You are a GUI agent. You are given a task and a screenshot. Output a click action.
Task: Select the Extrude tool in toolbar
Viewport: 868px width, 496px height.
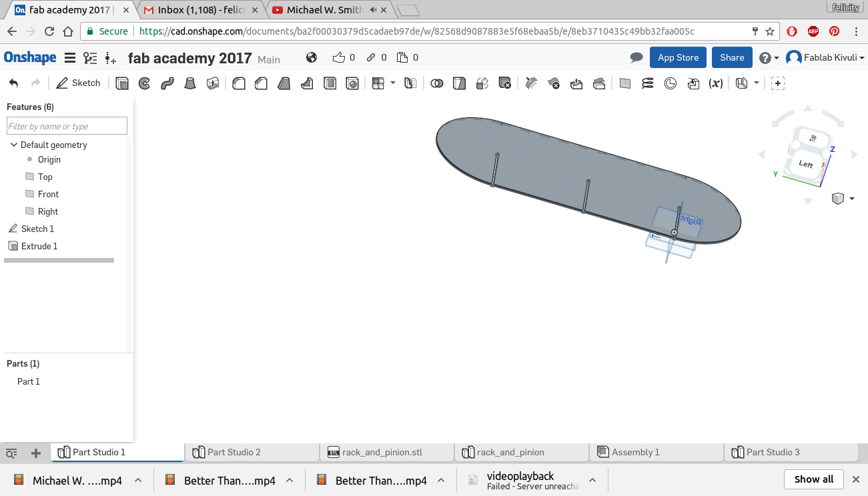122,83
